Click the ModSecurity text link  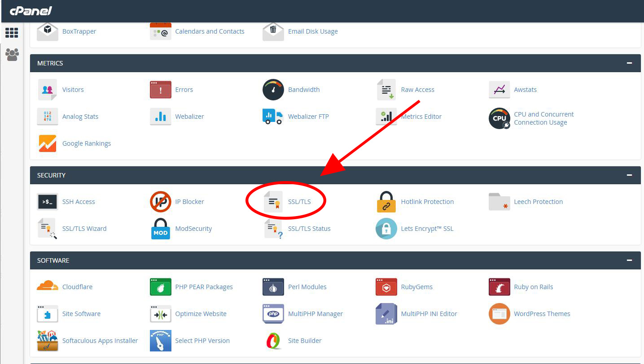tap(193, 229)
